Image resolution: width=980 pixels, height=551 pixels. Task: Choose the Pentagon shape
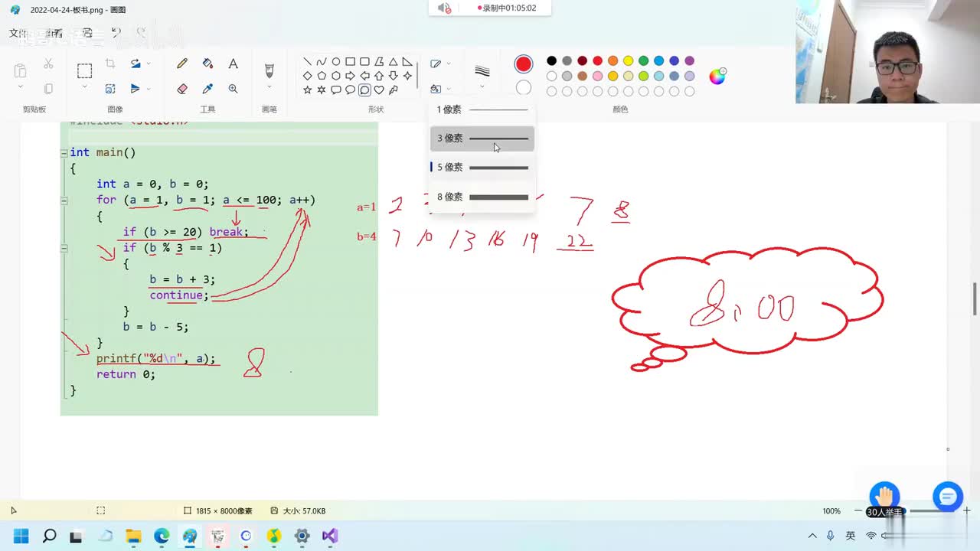pos(322,76)
